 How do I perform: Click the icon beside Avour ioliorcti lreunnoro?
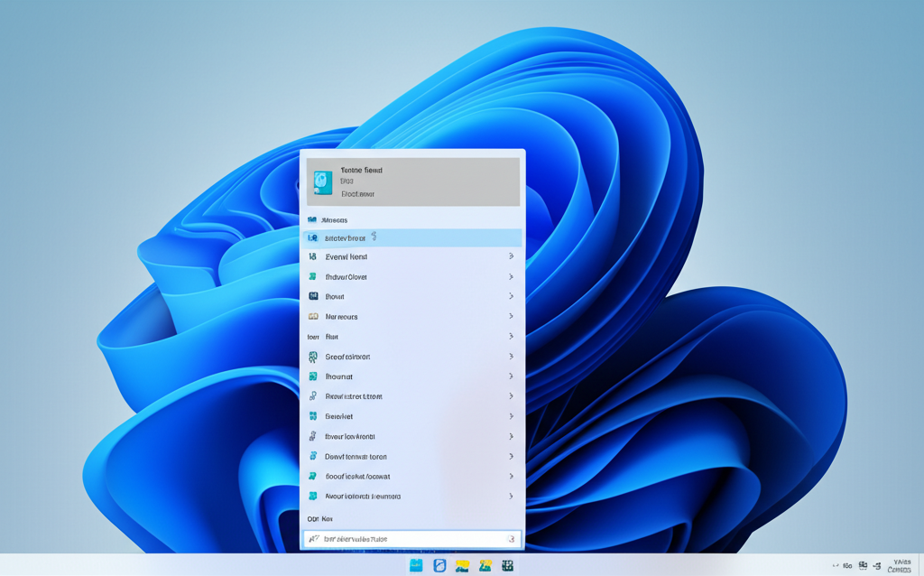(313, 497)
